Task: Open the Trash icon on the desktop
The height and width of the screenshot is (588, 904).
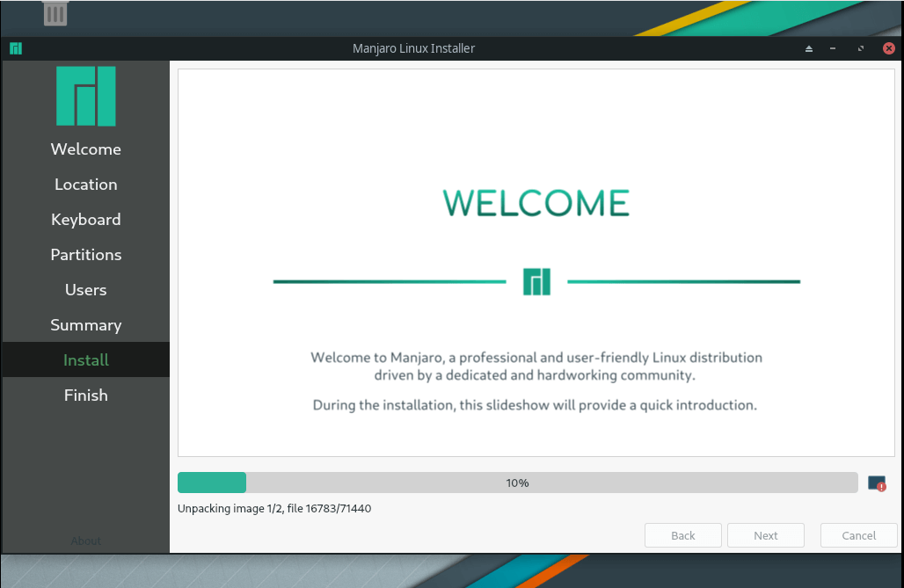Action: coord(55,13)
